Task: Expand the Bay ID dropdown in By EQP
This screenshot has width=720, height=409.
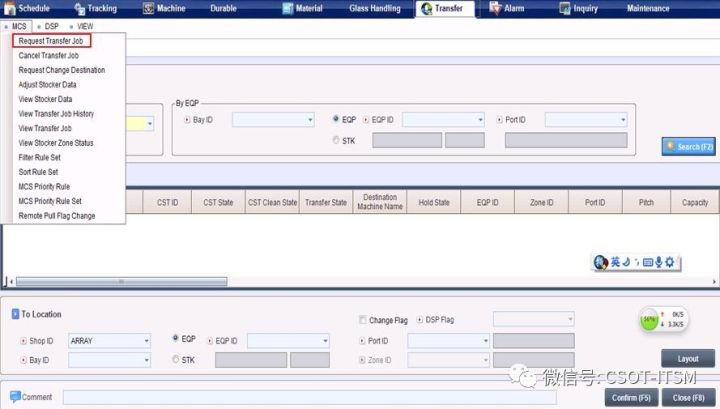Action: pos(273,120)
